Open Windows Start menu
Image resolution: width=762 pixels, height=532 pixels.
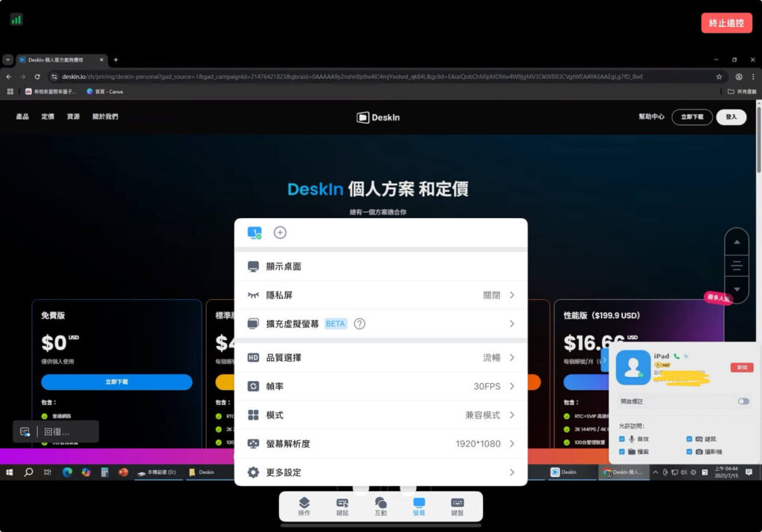(x=9, y=472)
